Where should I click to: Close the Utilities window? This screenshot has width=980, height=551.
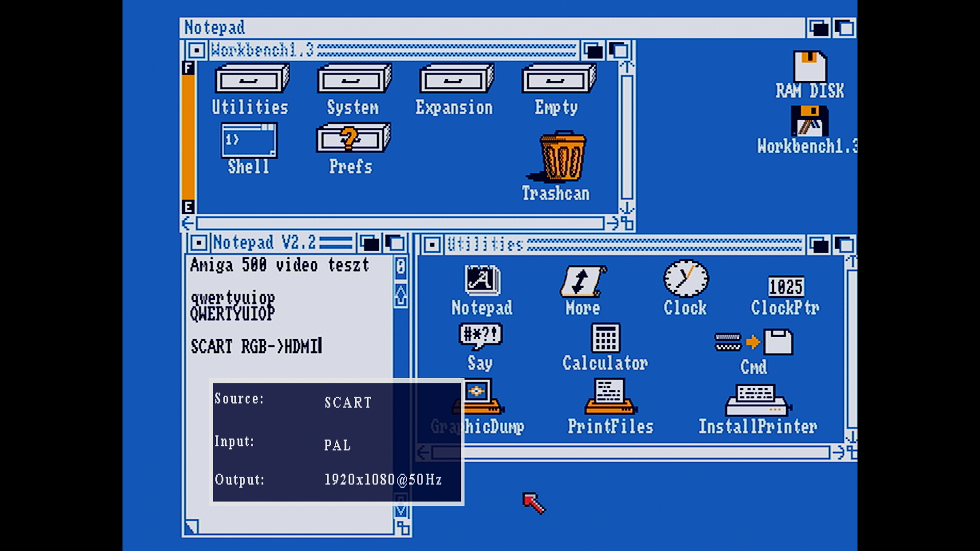432,245
